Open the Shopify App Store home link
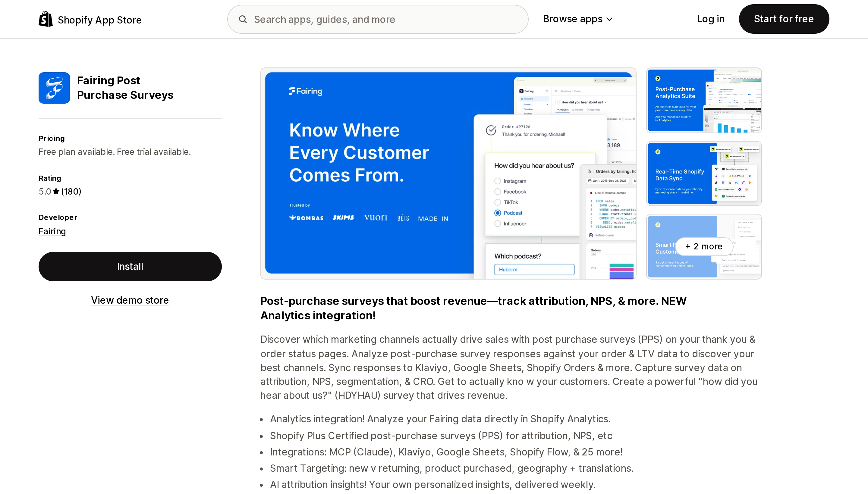 tap(90, 19)
